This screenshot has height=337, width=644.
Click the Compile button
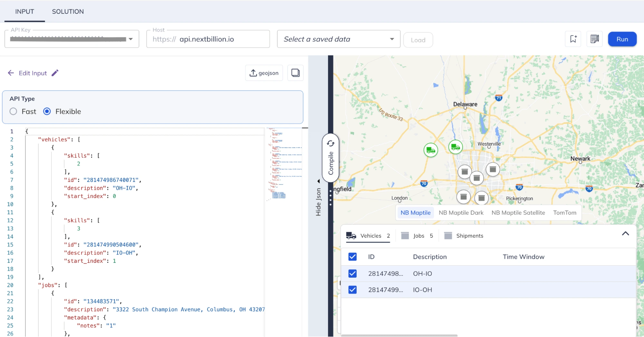pyautogui.click(x=331, y=158)
